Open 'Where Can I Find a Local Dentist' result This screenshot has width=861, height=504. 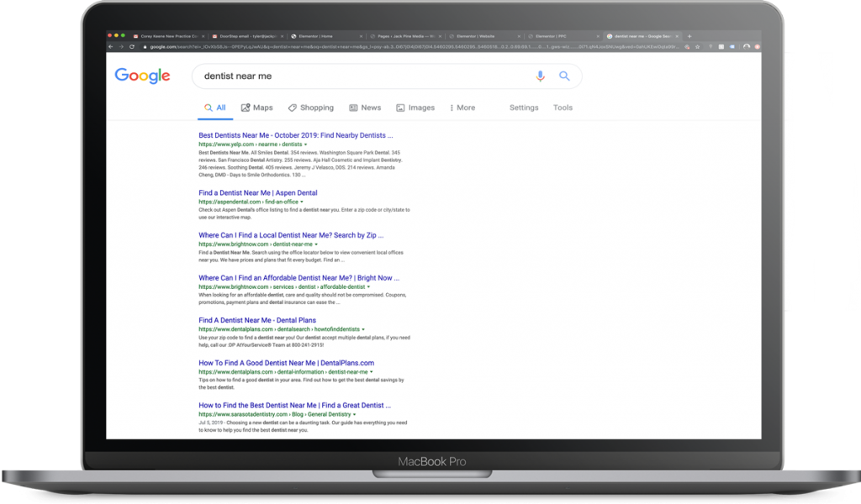291,235
